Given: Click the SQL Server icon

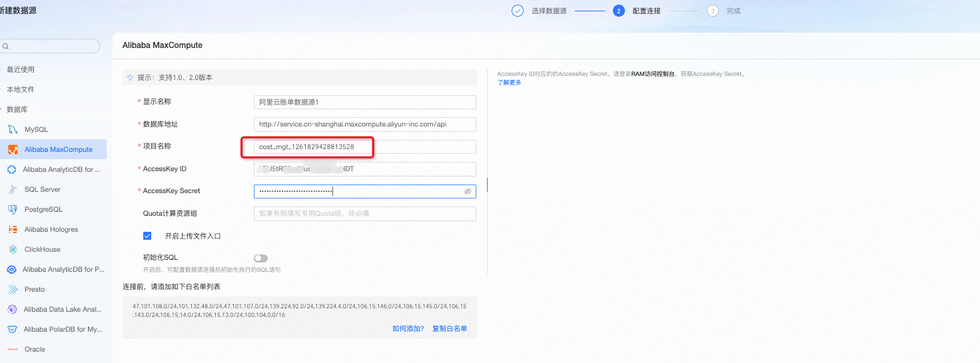Looking at the screenshot, I should 12,189.
